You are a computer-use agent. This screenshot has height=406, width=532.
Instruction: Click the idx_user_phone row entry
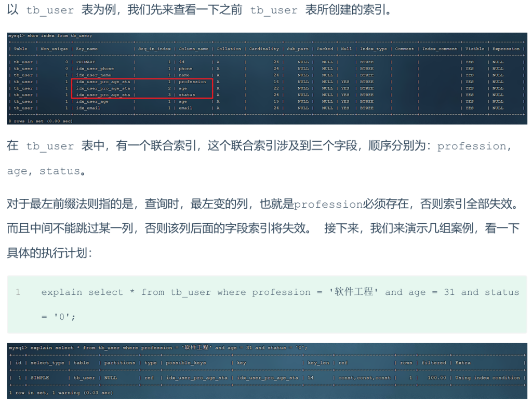click(x=95, y=69)
